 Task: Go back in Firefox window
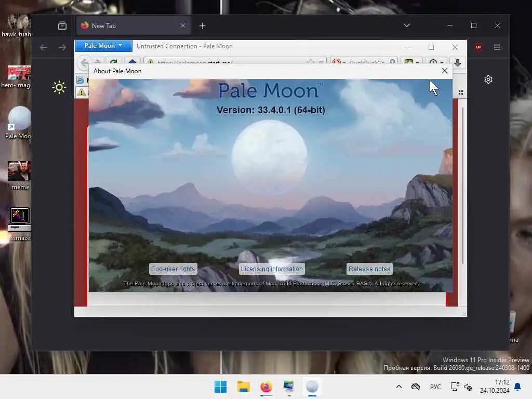click(44, 47)
